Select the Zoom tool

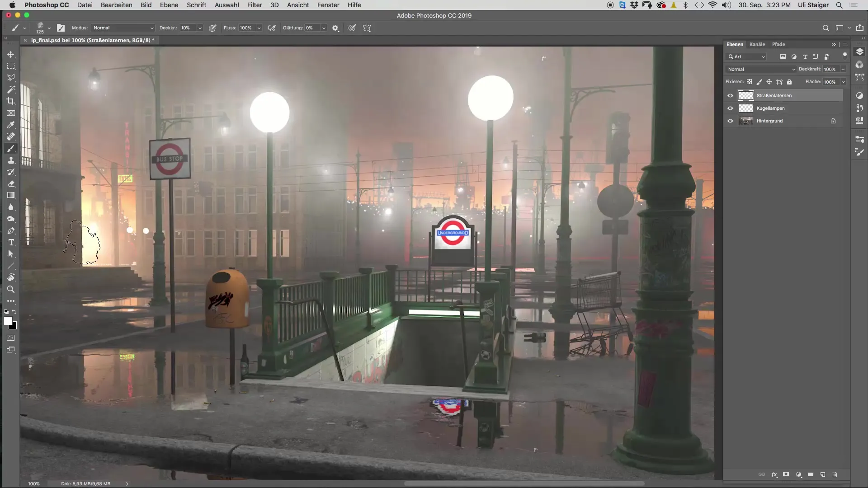[x=11, y=289]
